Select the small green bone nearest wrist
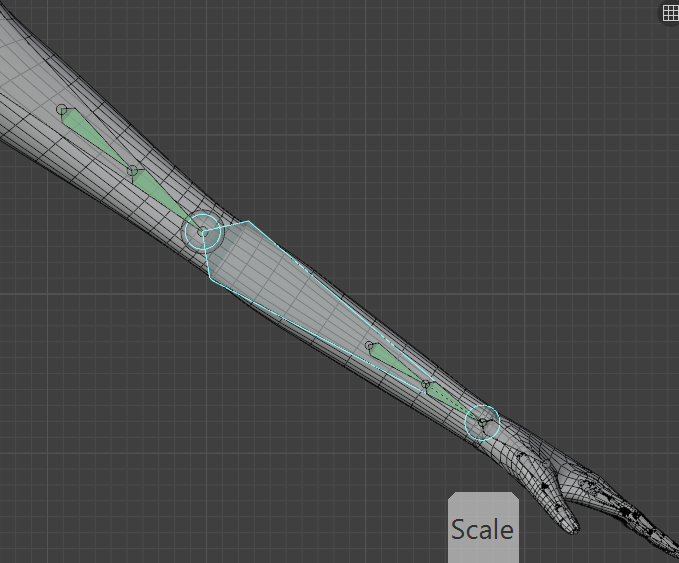The image size is (679, 563). coord(453,403)
